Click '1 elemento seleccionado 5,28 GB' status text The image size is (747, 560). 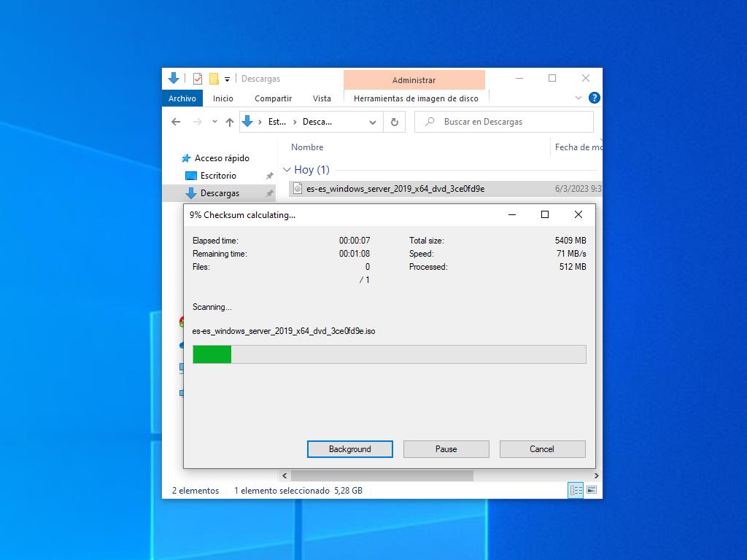click(x=298, y=491)
